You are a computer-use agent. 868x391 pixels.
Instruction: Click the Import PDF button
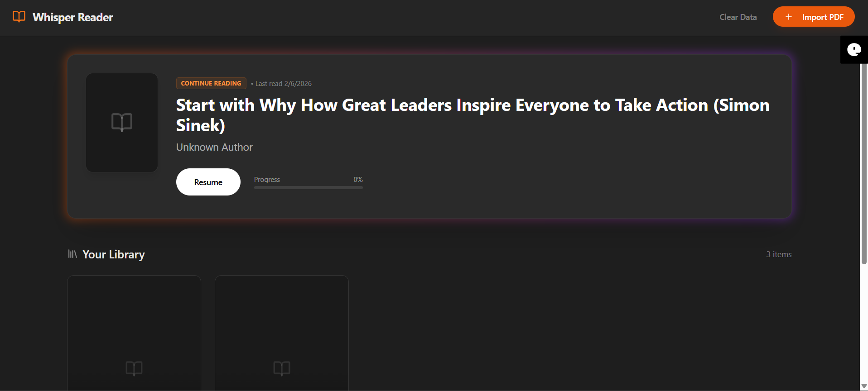tap(814, 17)
